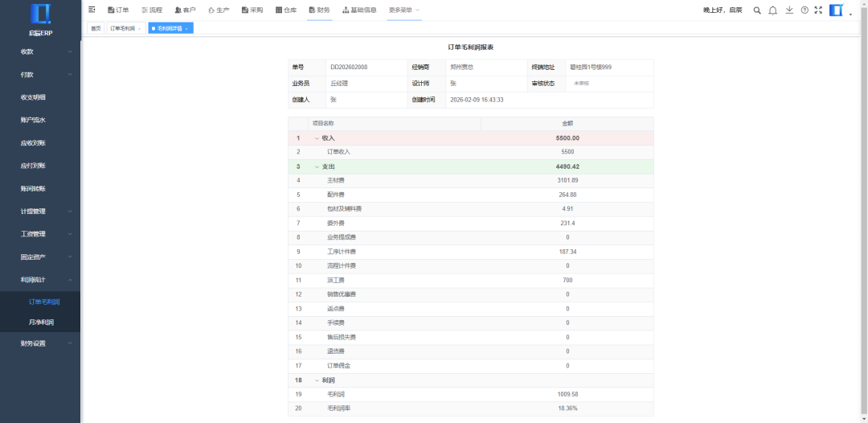Go to 应收对账 in sidebar
The image size is (868, 423).
click(40, 143)
